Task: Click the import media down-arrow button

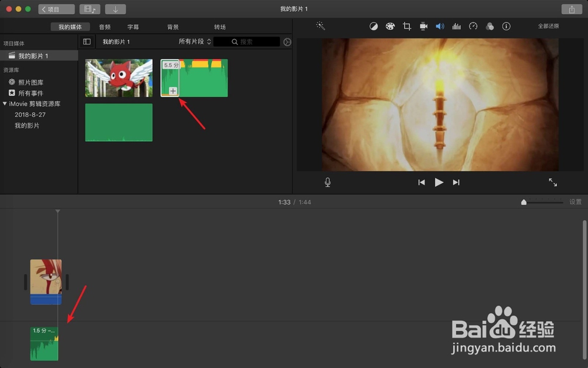Action: [x=115, y=9]
